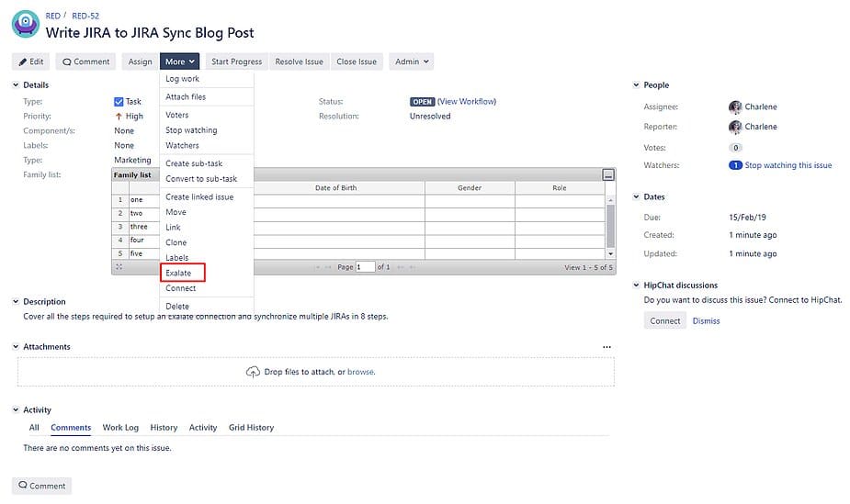Open the Admin dropdown

(412, 62)
